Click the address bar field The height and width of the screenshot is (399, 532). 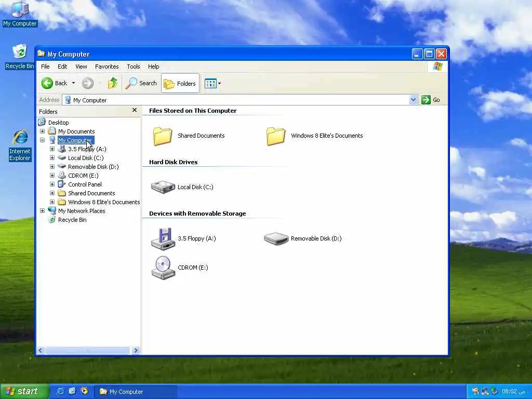(236, 100)
